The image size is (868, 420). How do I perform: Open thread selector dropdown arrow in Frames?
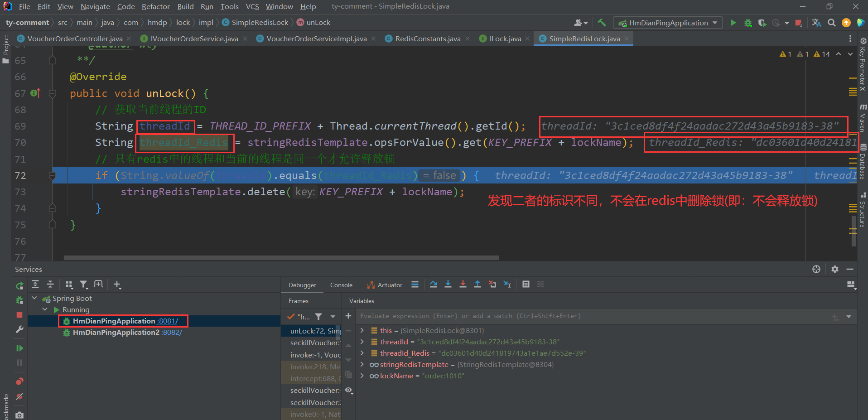pos(333,317)
